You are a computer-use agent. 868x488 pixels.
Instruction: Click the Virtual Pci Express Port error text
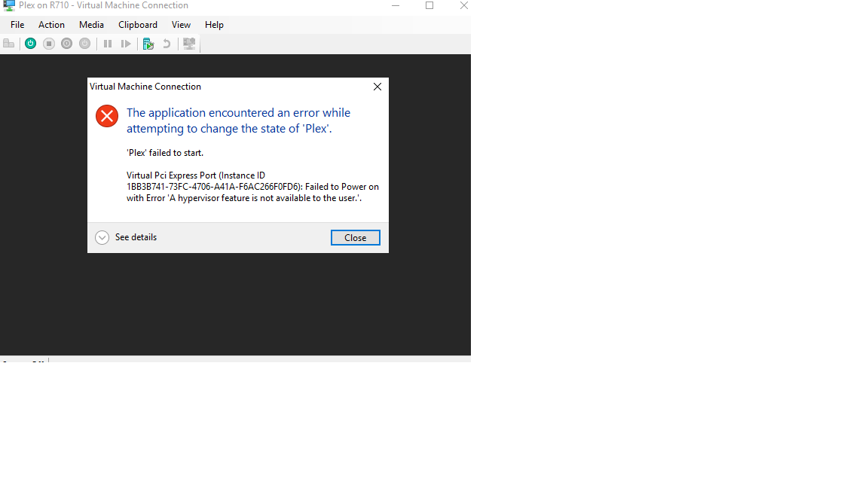[252, 187]
